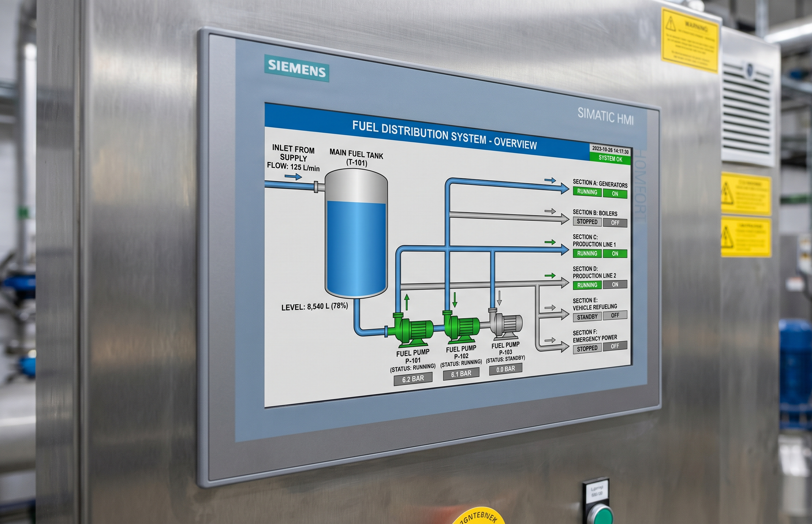The height and width of the screenshot is (524, 812).
Task: Tap the large Section F grey arrowhead
Action: click(x=564, y=346)
